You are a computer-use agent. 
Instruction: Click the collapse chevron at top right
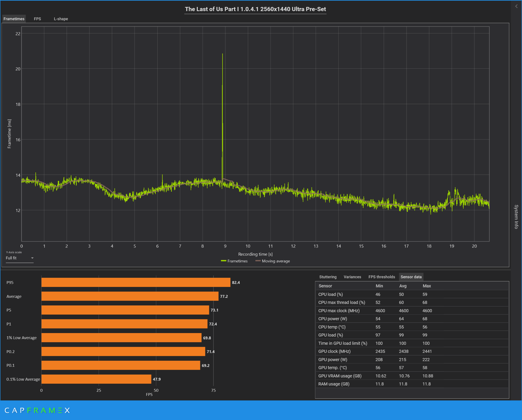pos(516,7)
